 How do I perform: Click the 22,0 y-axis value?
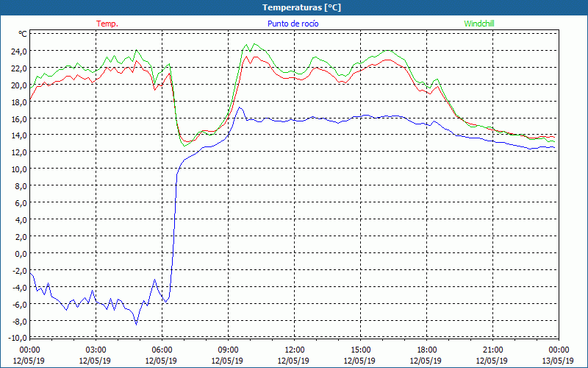point(19,68)
